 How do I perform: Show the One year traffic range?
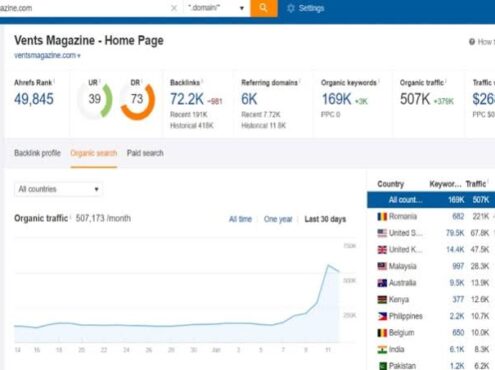(278, 219)
